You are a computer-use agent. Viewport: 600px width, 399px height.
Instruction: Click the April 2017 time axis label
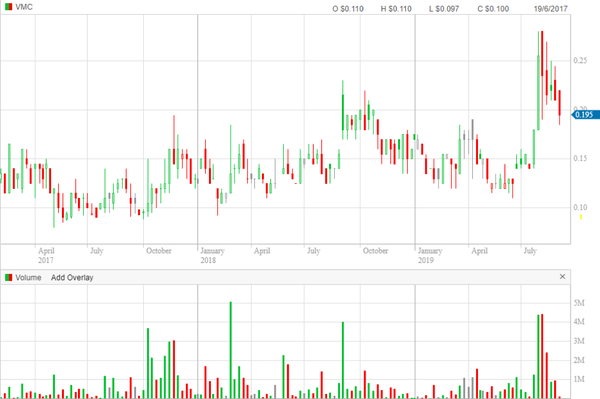pos(46,255)
